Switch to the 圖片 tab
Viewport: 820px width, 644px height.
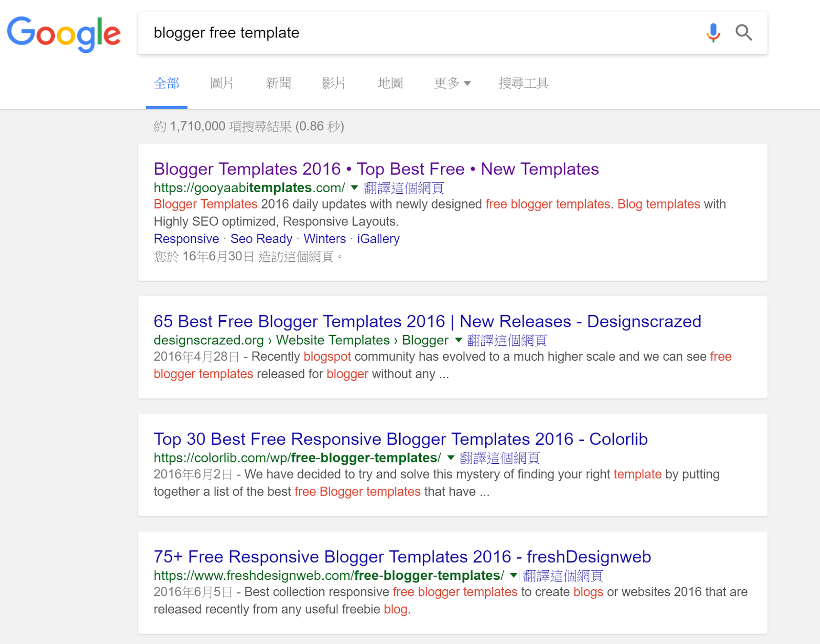point(222,83)
